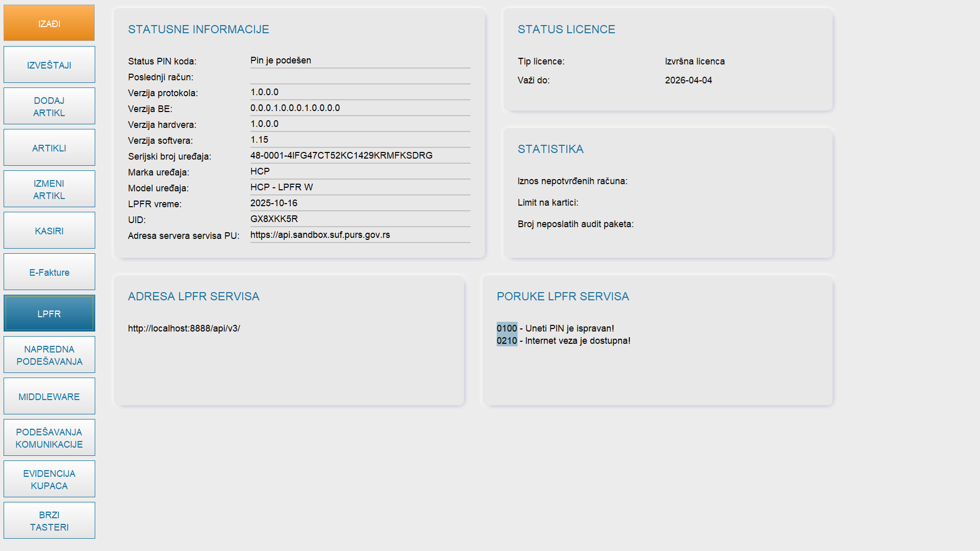Open BRZI TASTERI shortcuts
This screenshot has width=980, height=551.
[49, 520]
